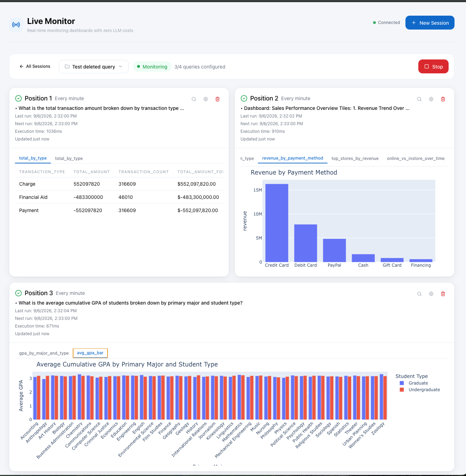
Task: Open settings gear for Position 2
Action: click(431, 99)
